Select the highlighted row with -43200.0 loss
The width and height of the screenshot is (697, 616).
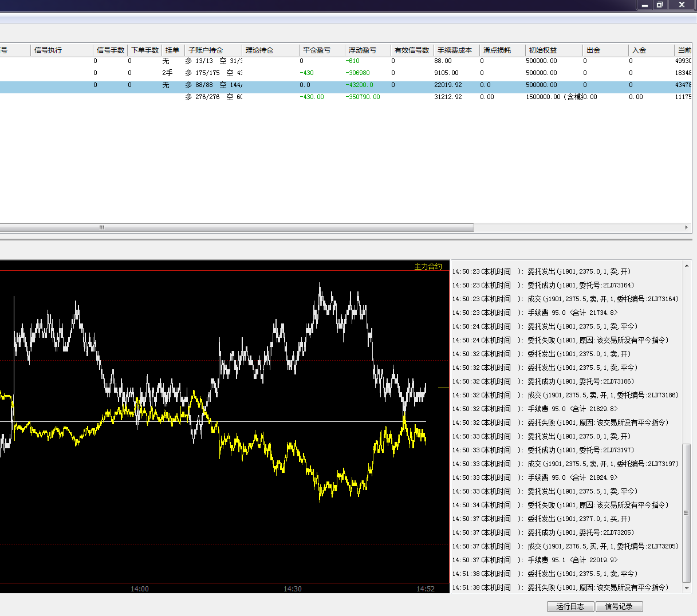click(360, 85)
